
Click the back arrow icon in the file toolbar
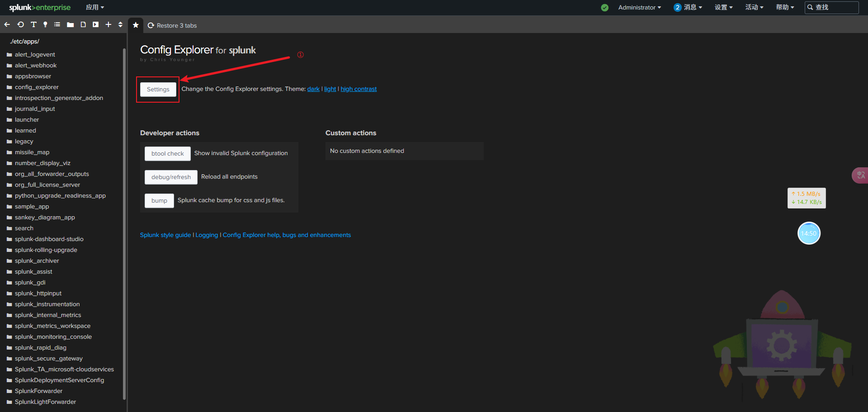pyautogui.click(x=7, y=25)
